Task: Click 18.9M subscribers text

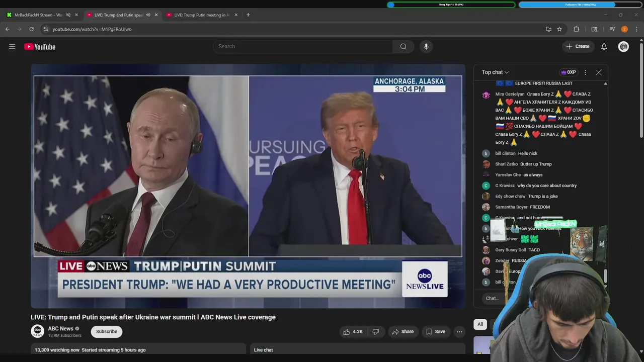Action: coord(64,335)
